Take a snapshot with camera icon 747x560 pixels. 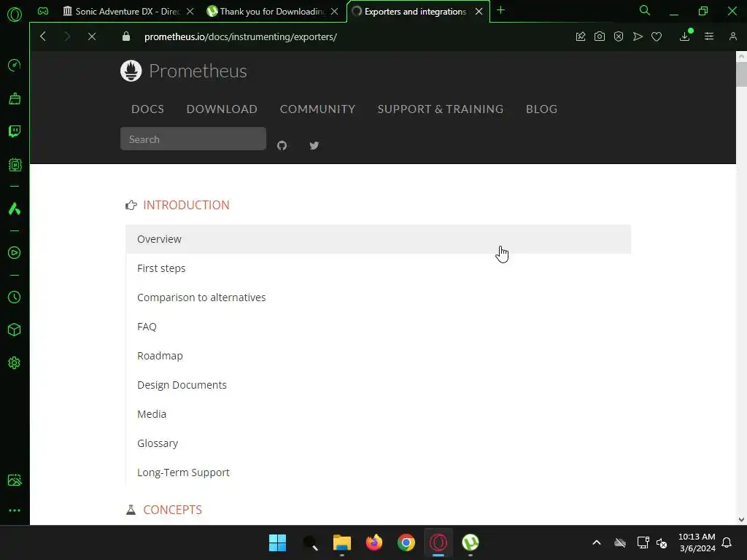[600, 36]
